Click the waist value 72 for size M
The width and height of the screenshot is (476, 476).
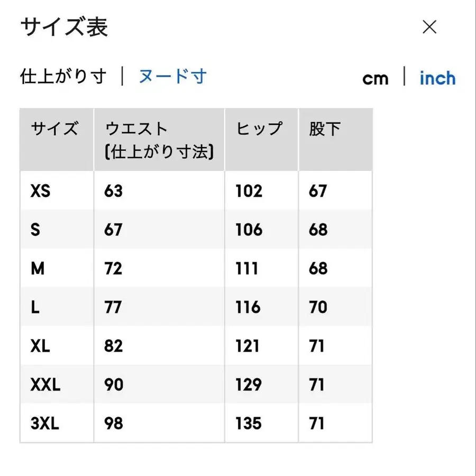115,268
